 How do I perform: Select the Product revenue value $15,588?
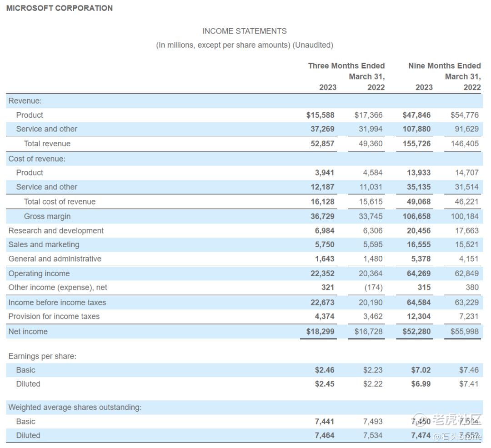pos(321,115)
